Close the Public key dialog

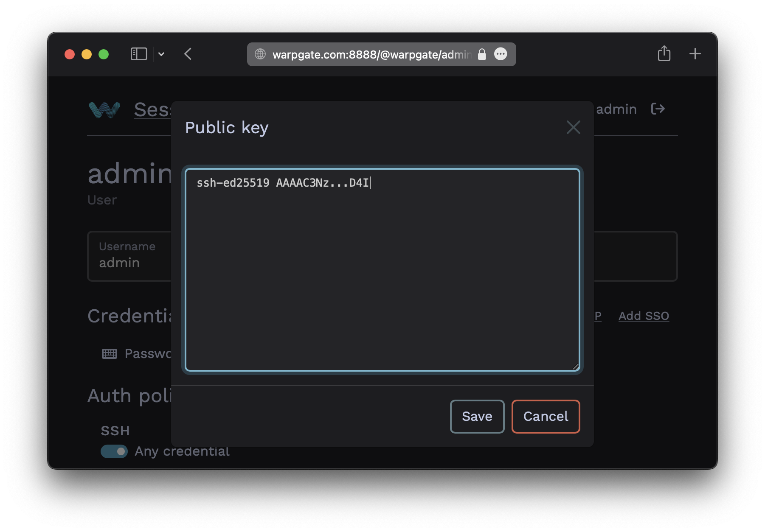[x=573, y=127]
